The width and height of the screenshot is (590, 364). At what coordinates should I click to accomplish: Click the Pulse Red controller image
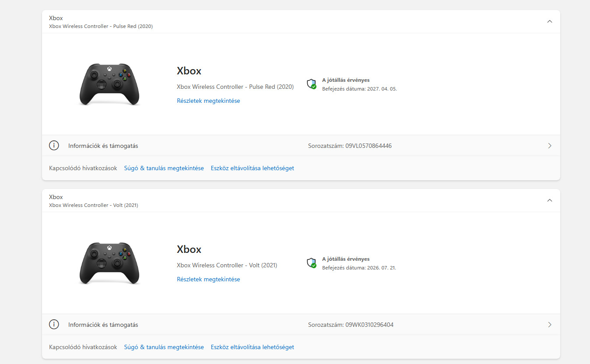109,84
